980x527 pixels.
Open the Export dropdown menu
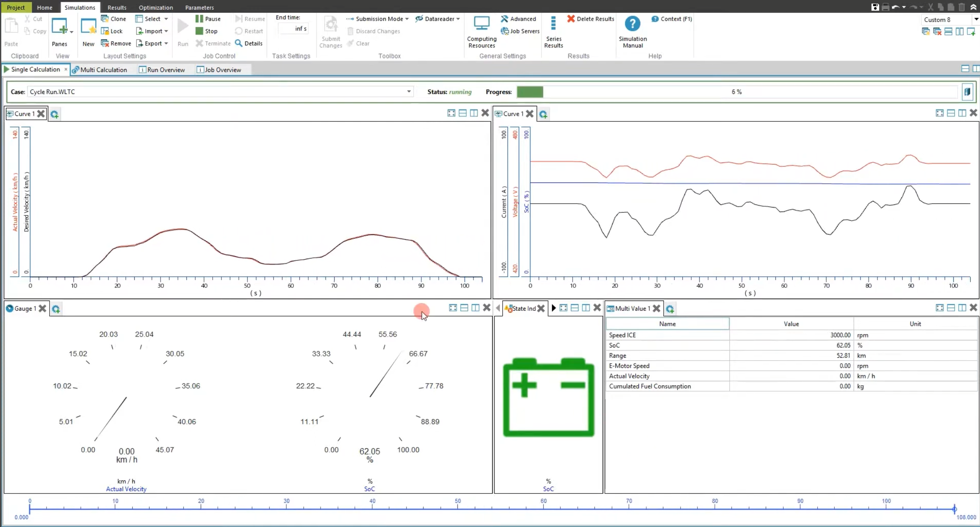[166, 43]
